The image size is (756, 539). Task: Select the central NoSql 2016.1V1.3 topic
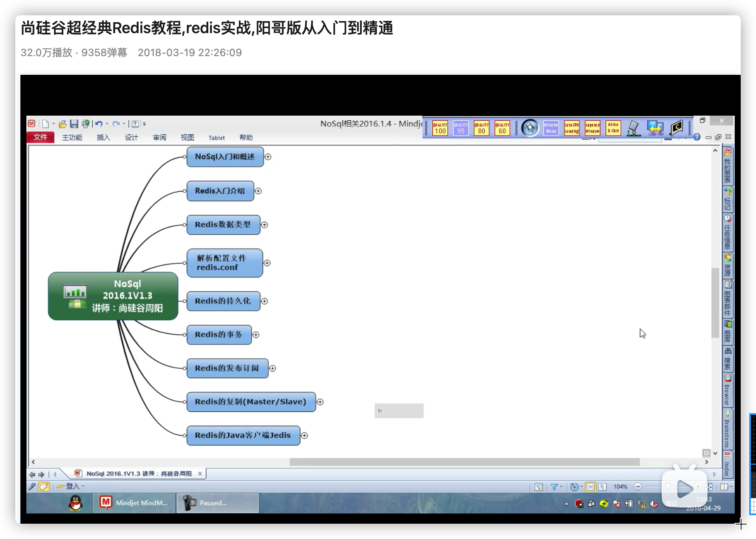pos(113,296)
